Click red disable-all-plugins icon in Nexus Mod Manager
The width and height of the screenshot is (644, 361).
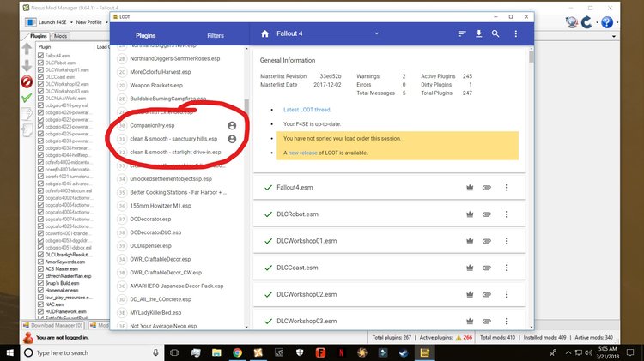point(27,81)
